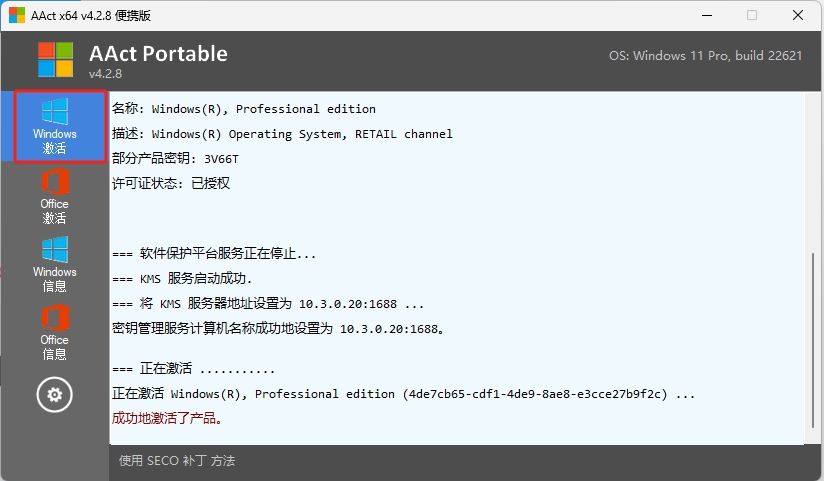Minimize the AAct window

tap(704, 15)
